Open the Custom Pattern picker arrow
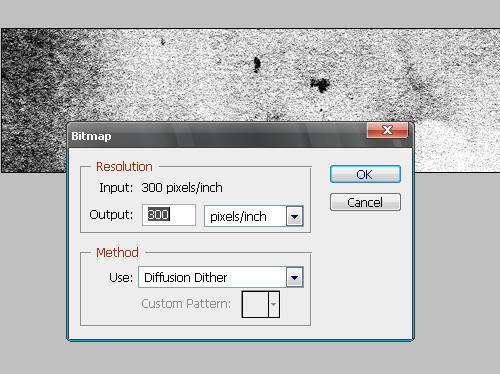Screen dimensions: 500x374 (274, 304)
